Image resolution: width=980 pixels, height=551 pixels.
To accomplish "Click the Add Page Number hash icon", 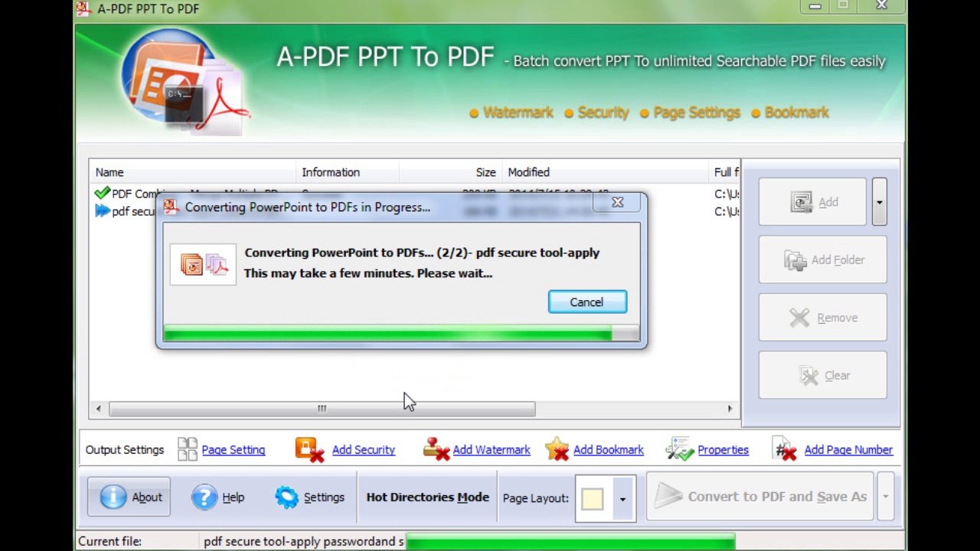I will point(785,449).
